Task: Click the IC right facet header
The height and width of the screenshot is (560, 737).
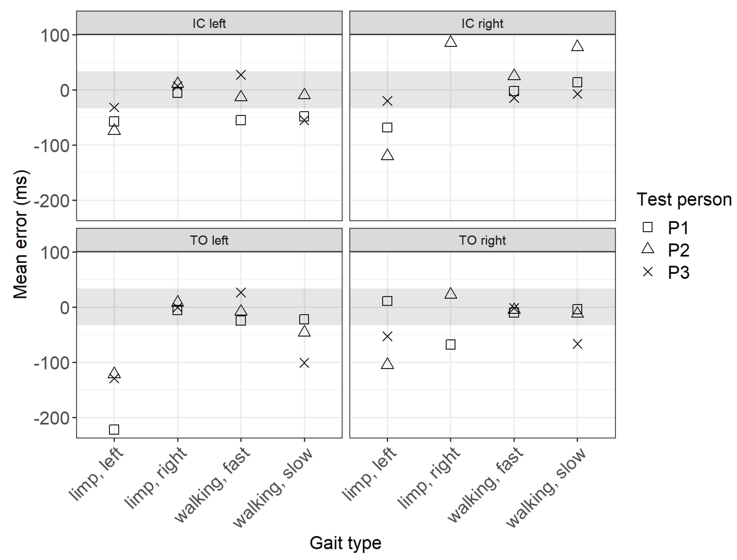Action: click(482, 23)
